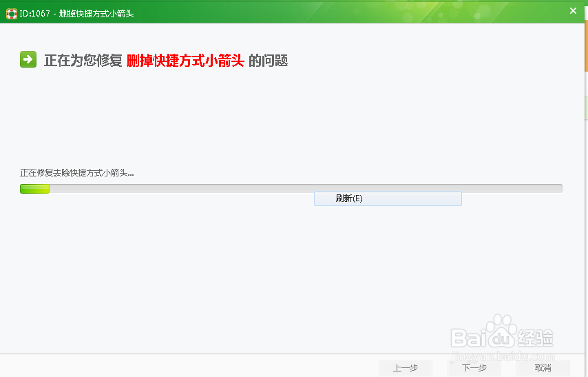Close the repair dialog window
588x377 pixels.
pyautogui.click(x=573, y=10)
